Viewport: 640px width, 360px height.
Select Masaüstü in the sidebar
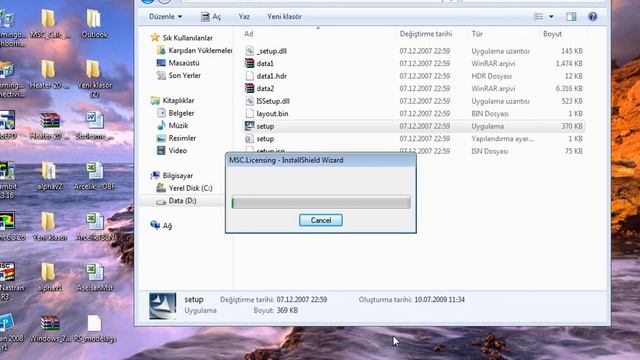coord(178,63)
